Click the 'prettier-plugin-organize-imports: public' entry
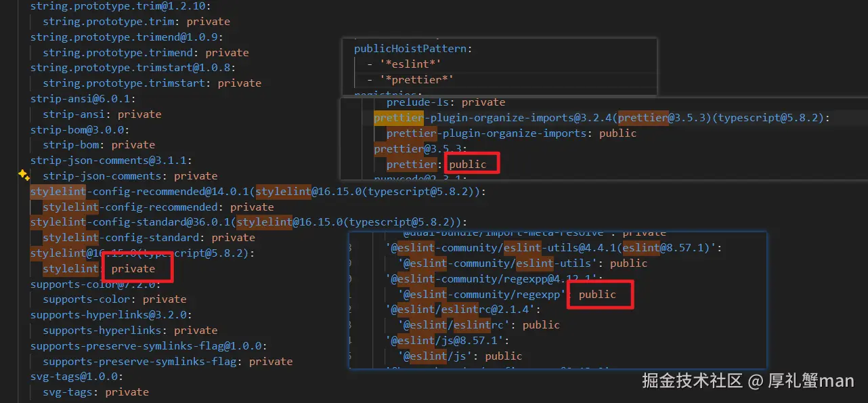Viewport: 868px width, 403px height. pos(511,133)
